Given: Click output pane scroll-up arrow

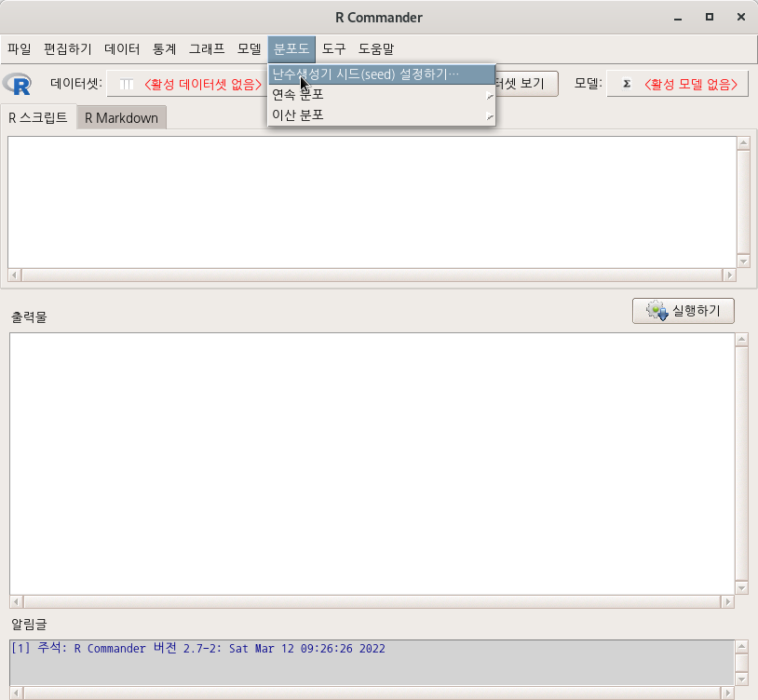Looking at the screenshot, I should [742, 339].
